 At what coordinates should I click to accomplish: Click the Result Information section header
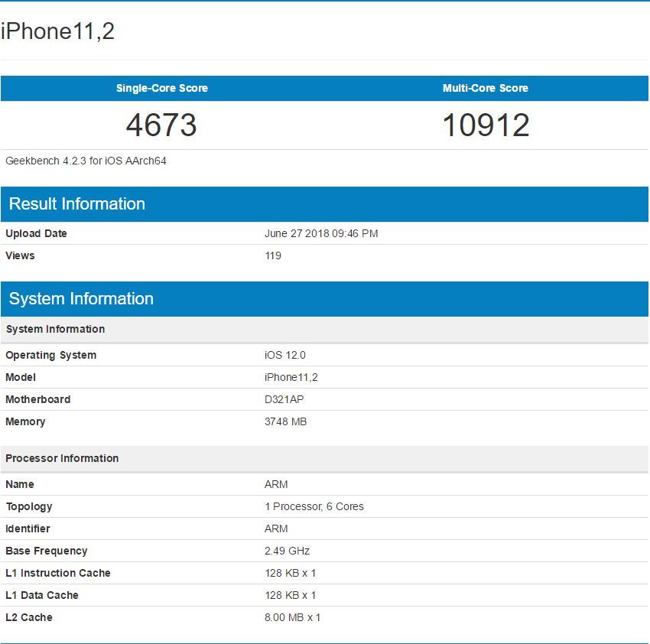click(x=324, y=204)
